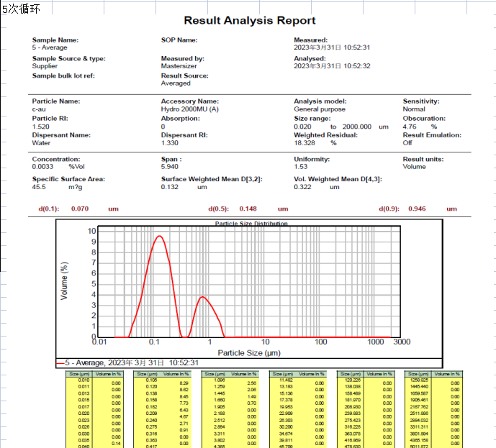496x448 pixels.
Task: Click the x-axis tick label '0.01'
Action: (x=99, y=342)
